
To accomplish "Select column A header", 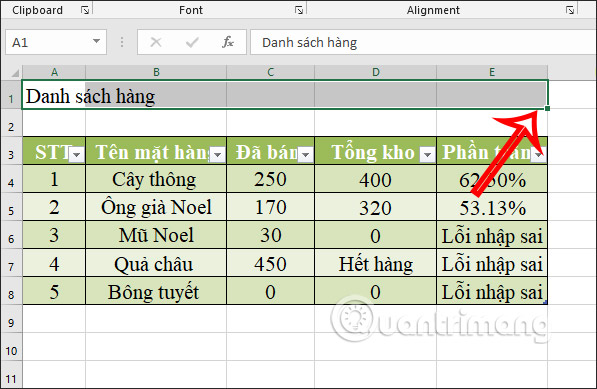I will (x=54, y=72).
